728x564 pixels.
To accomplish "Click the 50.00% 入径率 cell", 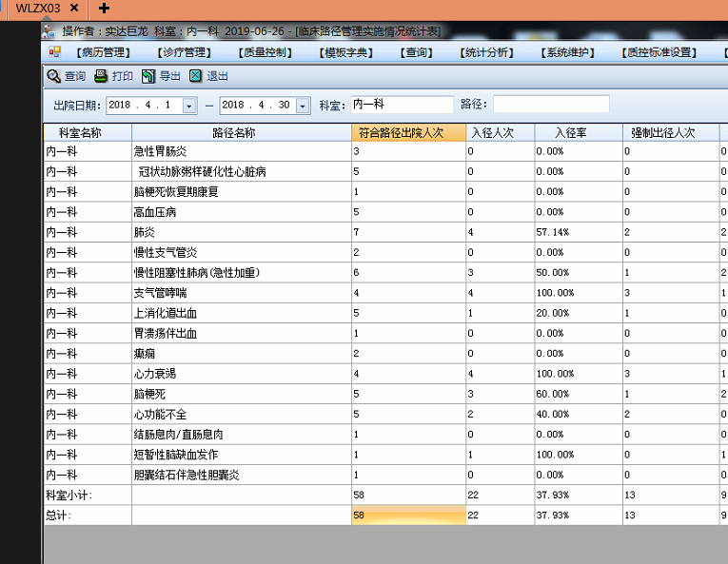I will coord(579,272).
